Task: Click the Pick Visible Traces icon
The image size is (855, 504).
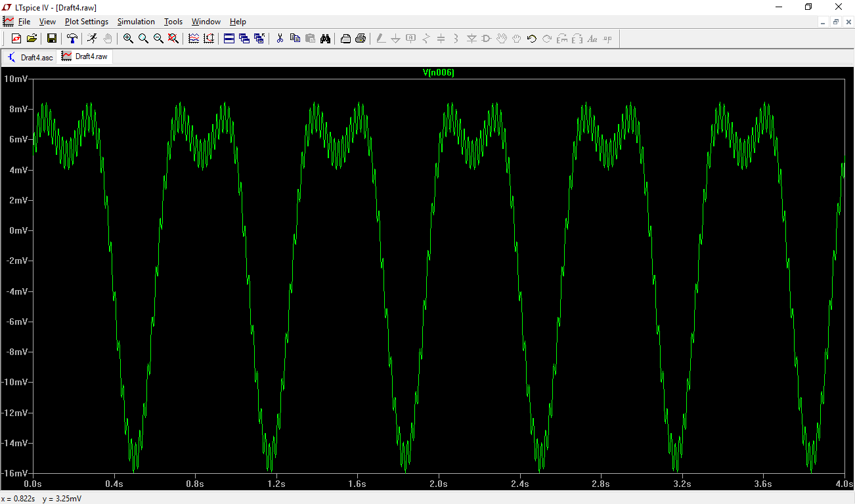Action: tap(194, 39)
